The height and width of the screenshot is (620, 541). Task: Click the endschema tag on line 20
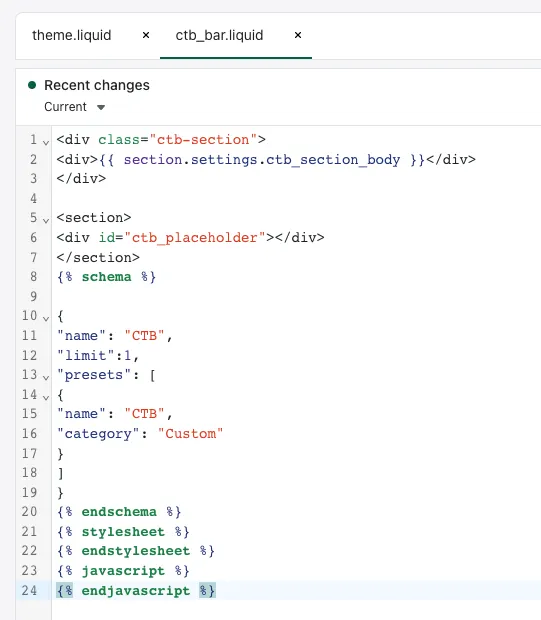point(119,512)
